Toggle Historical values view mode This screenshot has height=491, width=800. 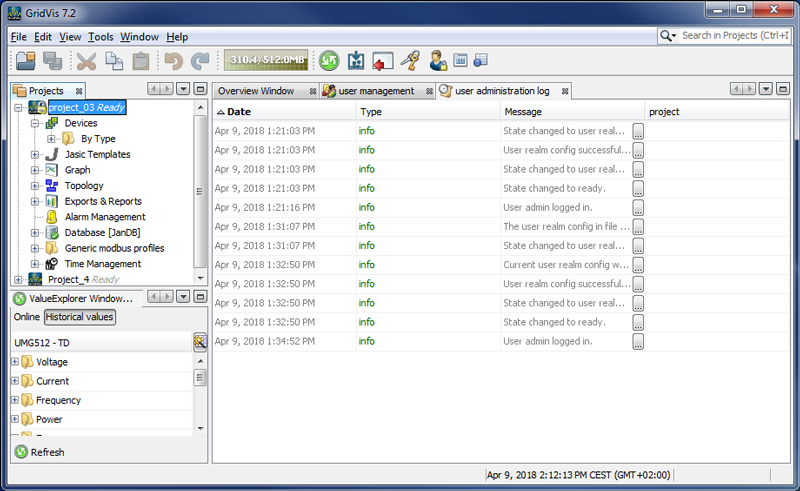[79, 317]
